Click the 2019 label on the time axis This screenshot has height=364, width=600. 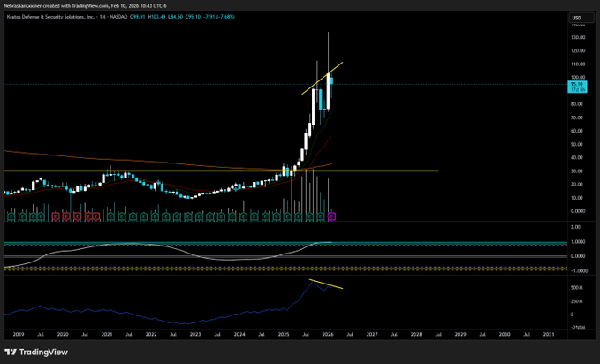pos(19,335)
